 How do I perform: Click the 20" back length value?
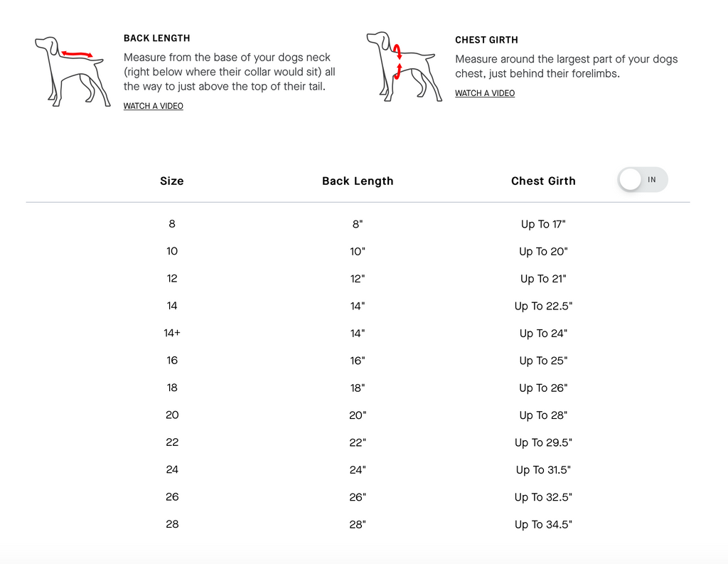pos(358,415)
